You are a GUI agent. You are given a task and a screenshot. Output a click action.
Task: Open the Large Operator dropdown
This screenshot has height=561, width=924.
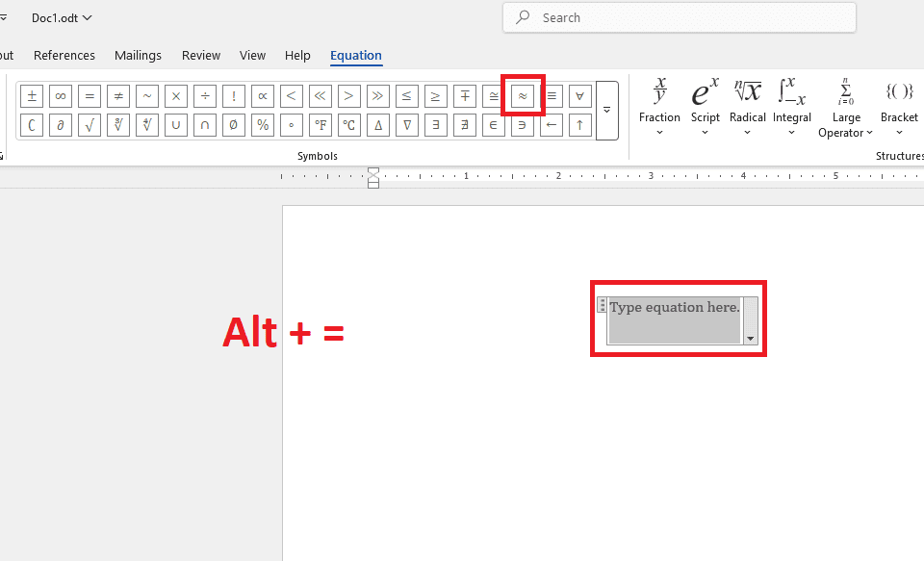[x=846, y=108]
